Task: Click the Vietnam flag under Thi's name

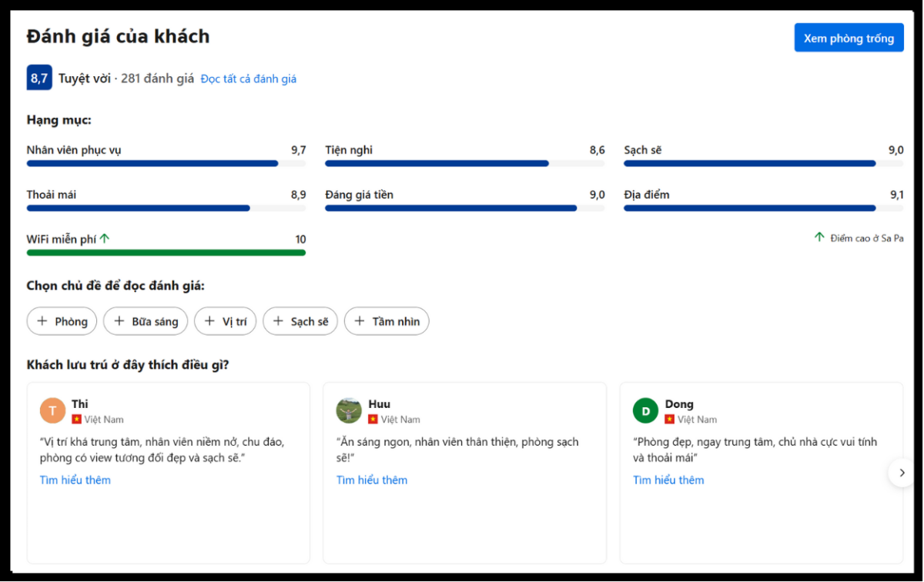Action: [x=76, y=420]
